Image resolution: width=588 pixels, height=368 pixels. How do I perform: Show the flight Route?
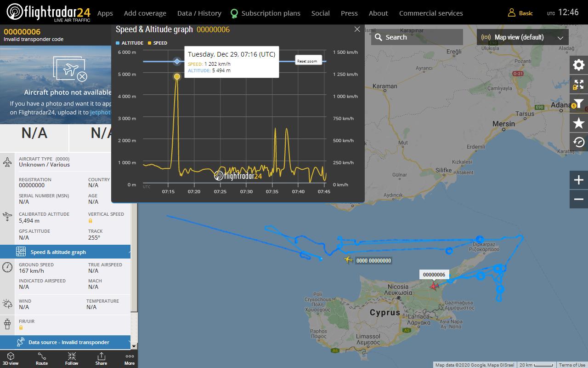[x=42, y=359]
